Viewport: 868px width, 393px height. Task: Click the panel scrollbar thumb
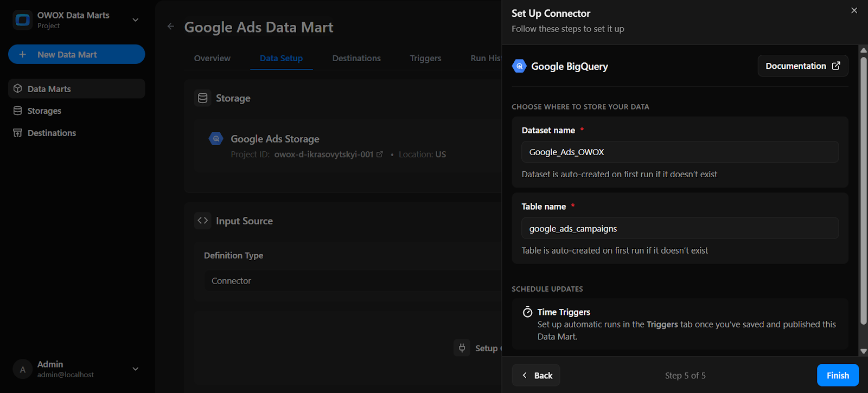[x=863, y=190]
